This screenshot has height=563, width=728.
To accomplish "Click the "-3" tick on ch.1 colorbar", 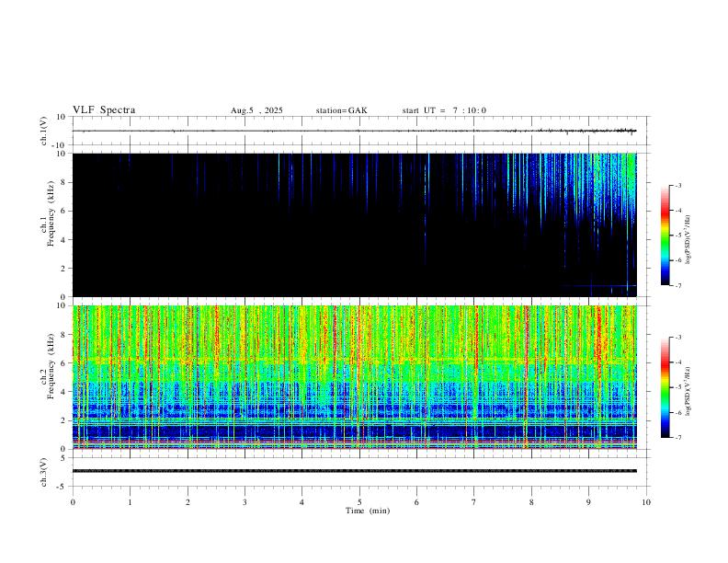I will click(x=678, y=185).
